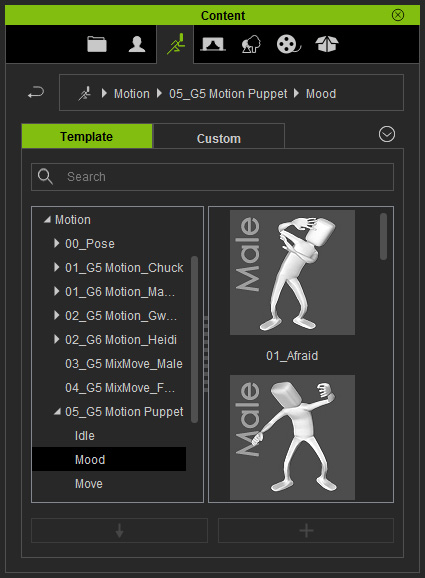Open the Content pack box tab
This screenshot has width=425, height=578.
327,44
